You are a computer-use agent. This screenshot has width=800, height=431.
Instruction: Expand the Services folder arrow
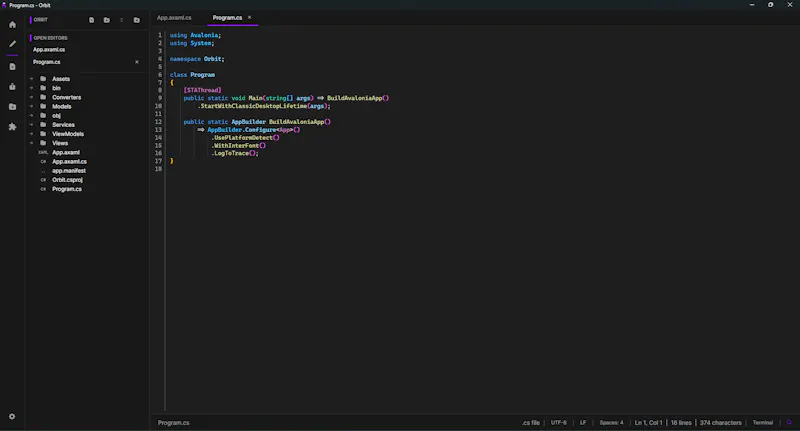click(31, 124)
